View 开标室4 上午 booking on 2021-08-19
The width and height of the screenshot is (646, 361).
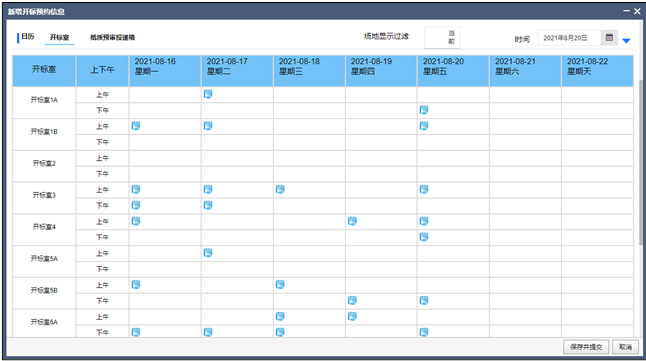tap(352, 221)
